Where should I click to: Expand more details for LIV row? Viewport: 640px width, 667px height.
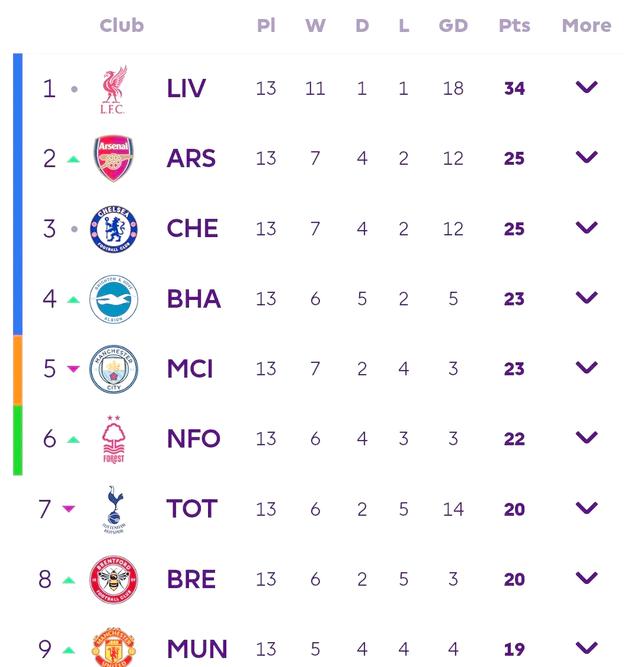587,88
